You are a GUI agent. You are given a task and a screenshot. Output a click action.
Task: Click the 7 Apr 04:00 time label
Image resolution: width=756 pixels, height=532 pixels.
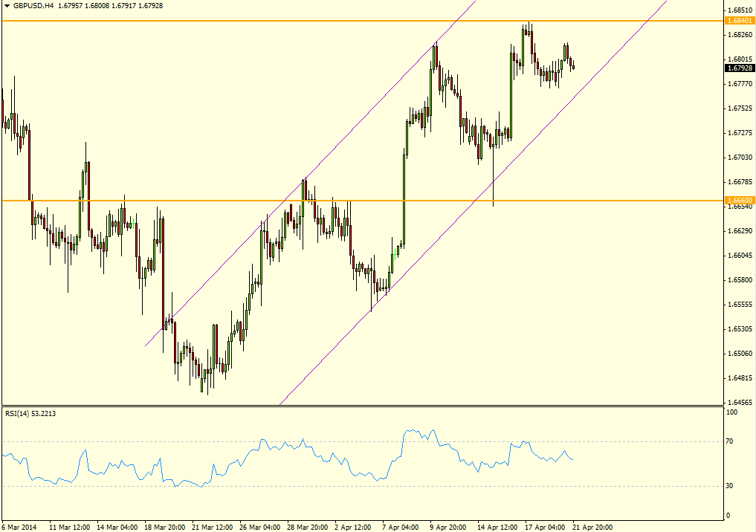pos(401,528)
